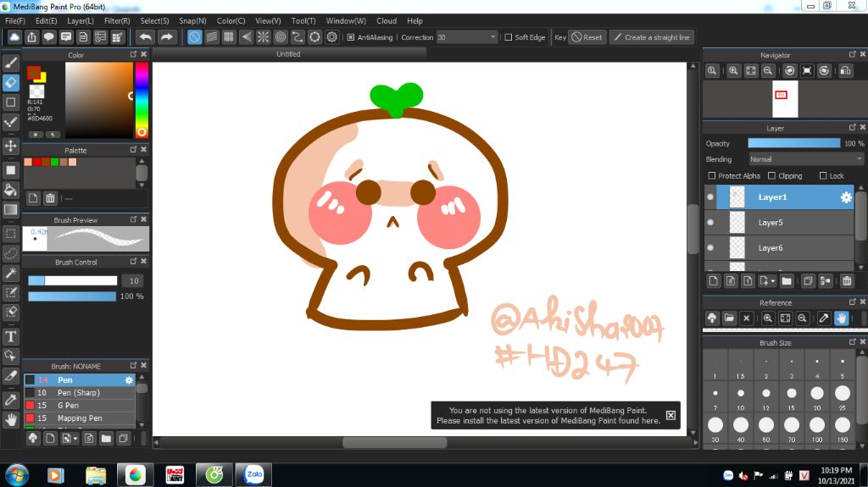This screenshot has width=868, height=487.
Task: Click the taskbar clock
Action: [x=837, y=475]
